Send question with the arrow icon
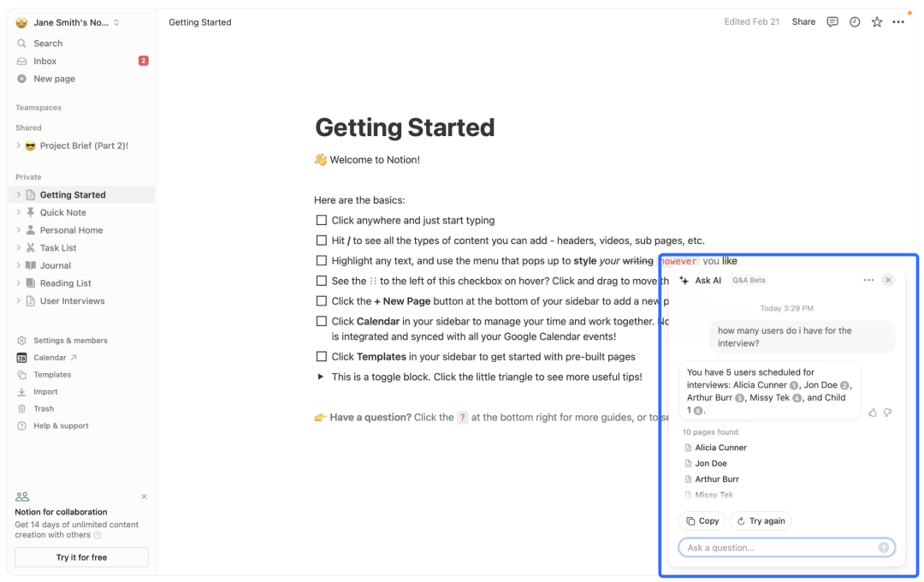Viewport: 924px width, 582px height. 883,548
